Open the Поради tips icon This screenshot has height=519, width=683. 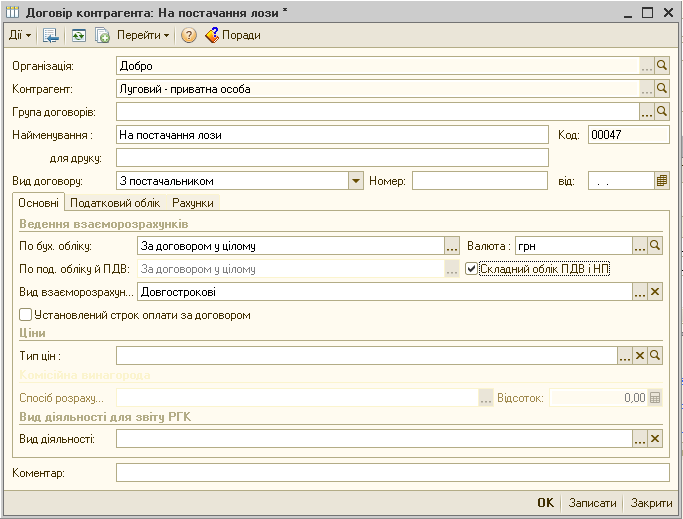click(x=212, y=35)
